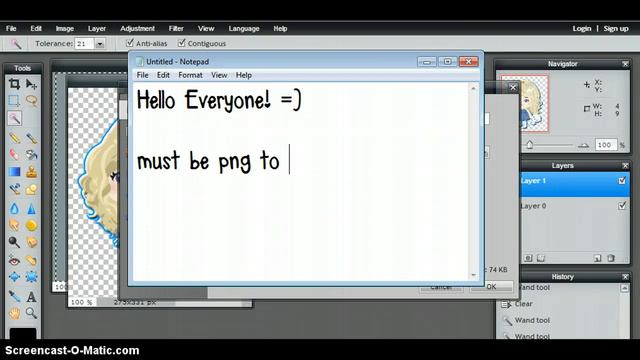Select the rectangular Marquee tool
640x360 pixels.
click(14, 100)
